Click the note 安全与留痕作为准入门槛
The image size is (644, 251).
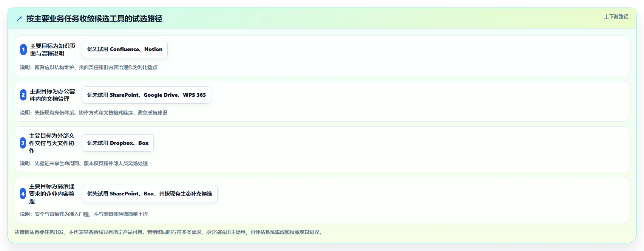(84, 214)
